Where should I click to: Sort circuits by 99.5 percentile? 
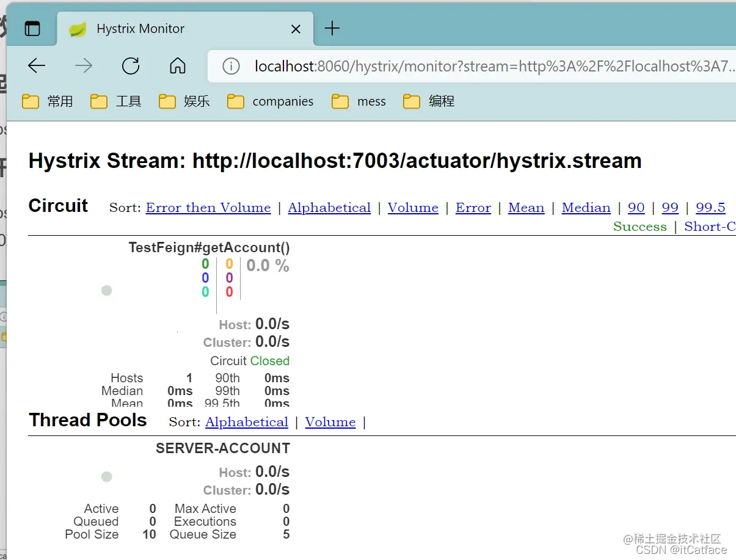pos(710,208)
